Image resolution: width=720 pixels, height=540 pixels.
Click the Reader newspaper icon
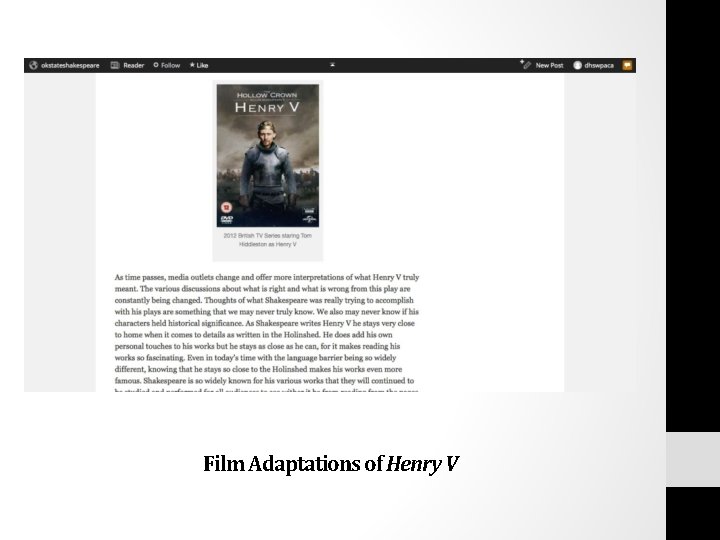115,65
